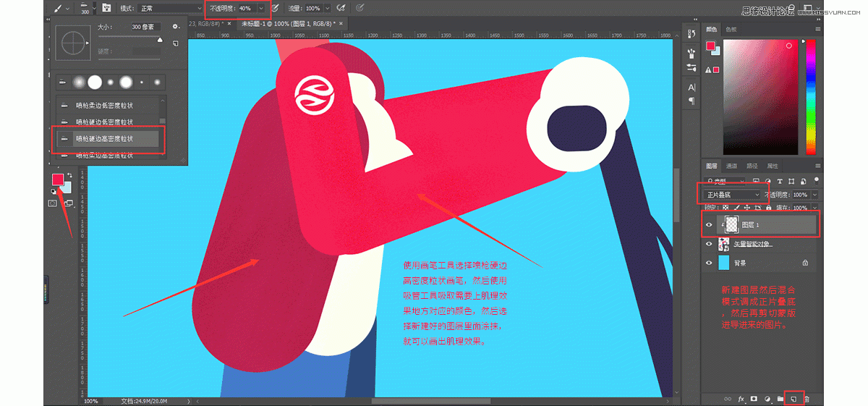868x406 pixels.
Task: Click the brush preset panel gear icon
Action: click(175, 26)
